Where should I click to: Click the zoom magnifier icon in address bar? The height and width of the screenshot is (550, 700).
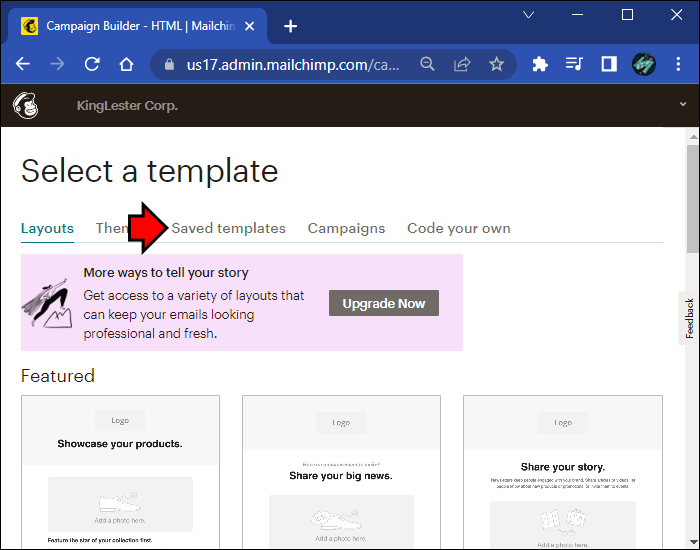(427, 64)
